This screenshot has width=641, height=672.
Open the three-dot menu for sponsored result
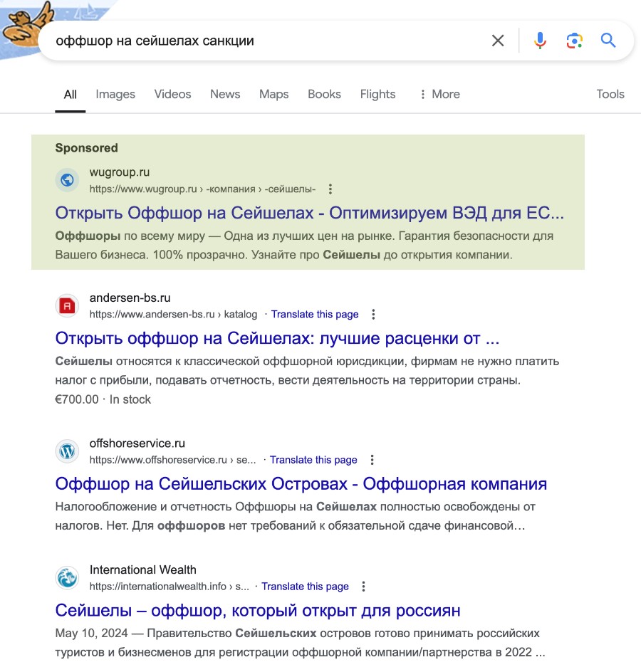click(x=330, y=189)
